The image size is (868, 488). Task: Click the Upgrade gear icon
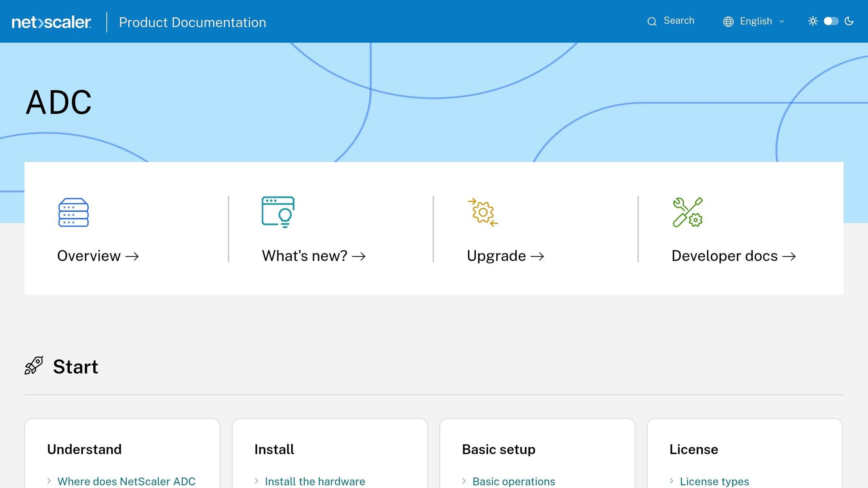pyautogui.click(x=483, y=212)
